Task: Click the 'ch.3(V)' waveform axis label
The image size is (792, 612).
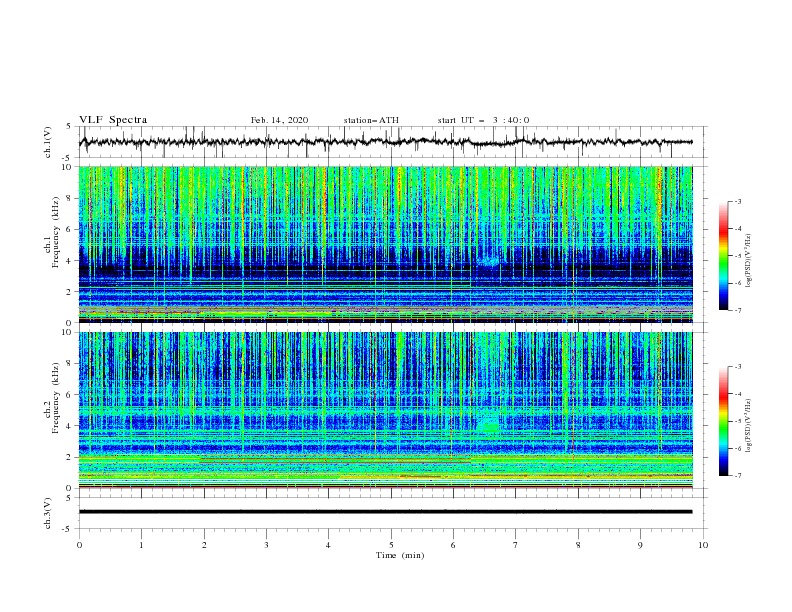Action: click(x=48, y=514)
